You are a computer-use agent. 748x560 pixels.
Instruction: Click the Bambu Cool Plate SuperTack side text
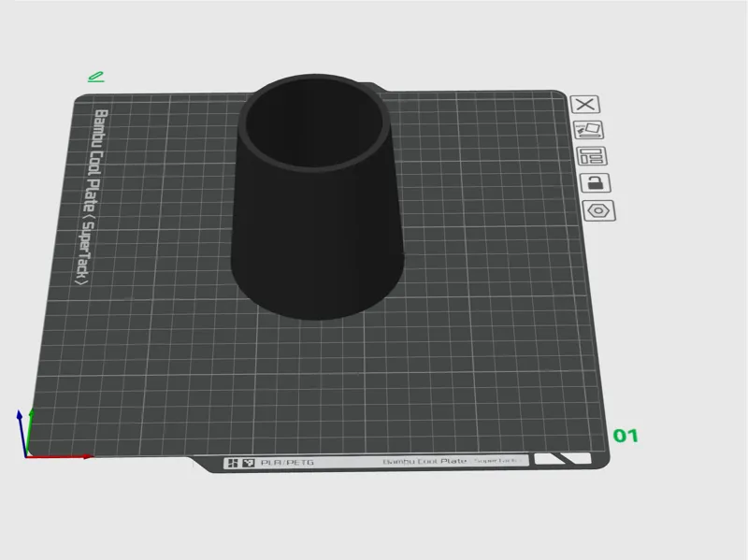point(92,196)
